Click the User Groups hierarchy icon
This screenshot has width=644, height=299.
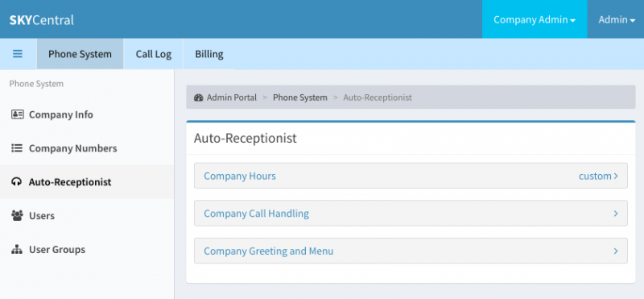pos(17,249)
